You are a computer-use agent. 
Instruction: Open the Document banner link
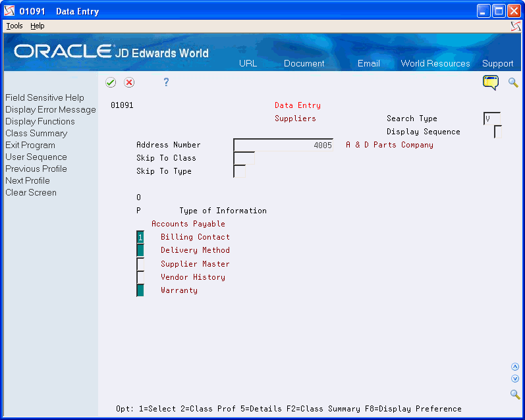(x=304, y=63)
